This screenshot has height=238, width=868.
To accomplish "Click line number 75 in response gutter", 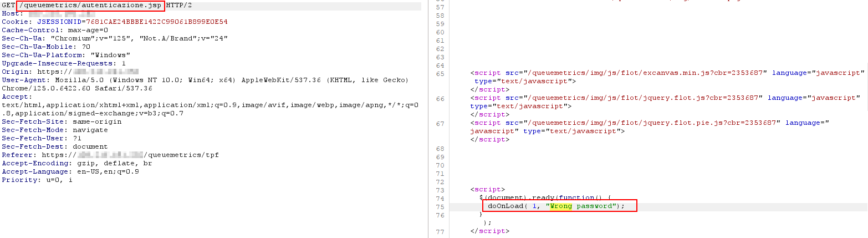I will tap(440, 206).
